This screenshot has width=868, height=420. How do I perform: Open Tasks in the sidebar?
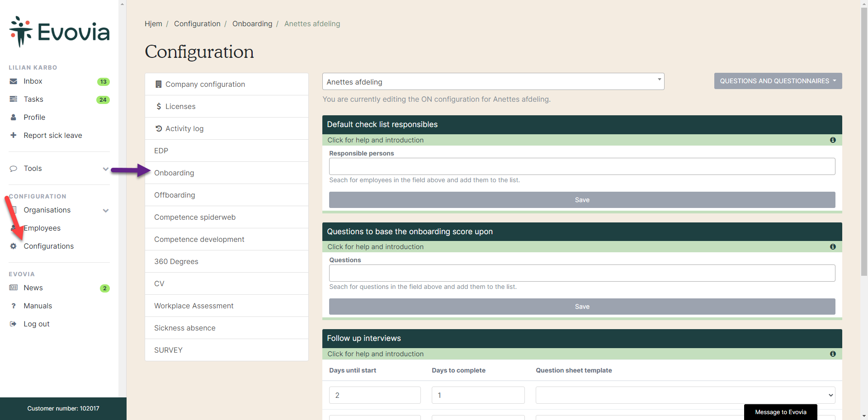point(33,99)
